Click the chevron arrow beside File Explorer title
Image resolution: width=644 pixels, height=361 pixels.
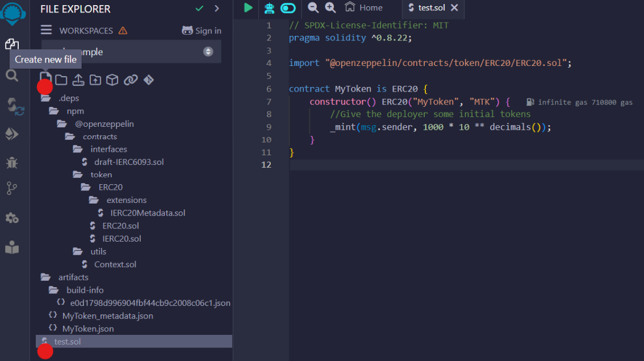pyautogui.click(x=217, y=9)
